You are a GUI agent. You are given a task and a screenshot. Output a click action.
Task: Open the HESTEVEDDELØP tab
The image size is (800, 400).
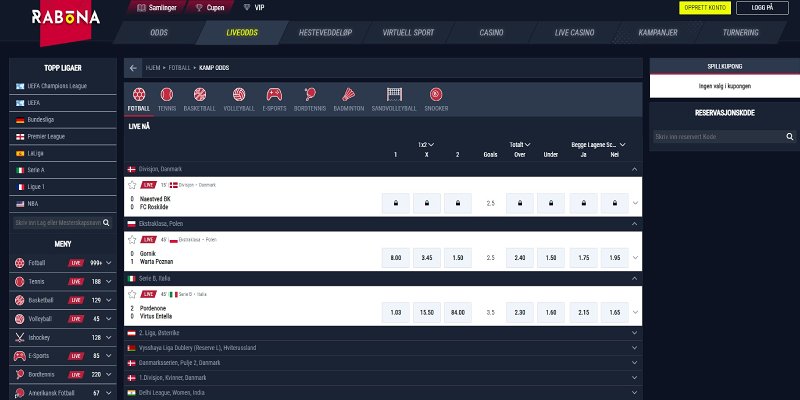click(325, 33)
